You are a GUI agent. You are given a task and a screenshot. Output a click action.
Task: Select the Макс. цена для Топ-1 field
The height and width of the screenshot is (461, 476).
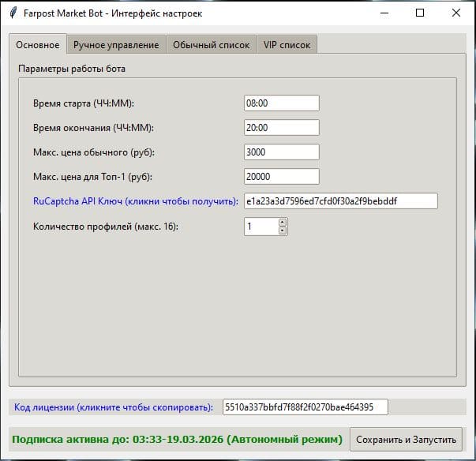pos(281,177)
